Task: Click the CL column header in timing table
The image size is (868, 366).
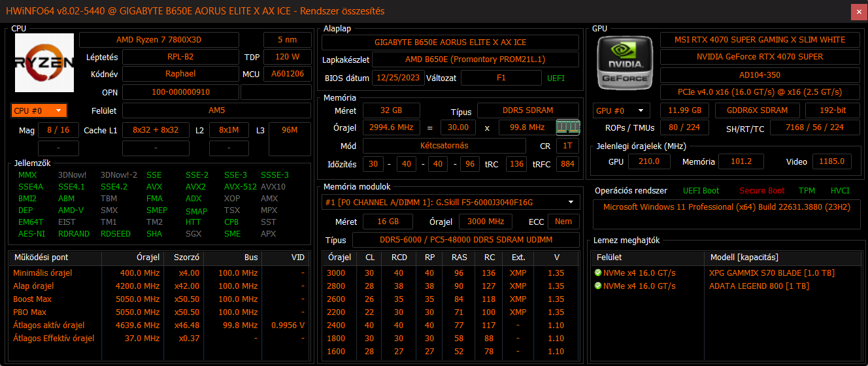Action: pos(370,258)
